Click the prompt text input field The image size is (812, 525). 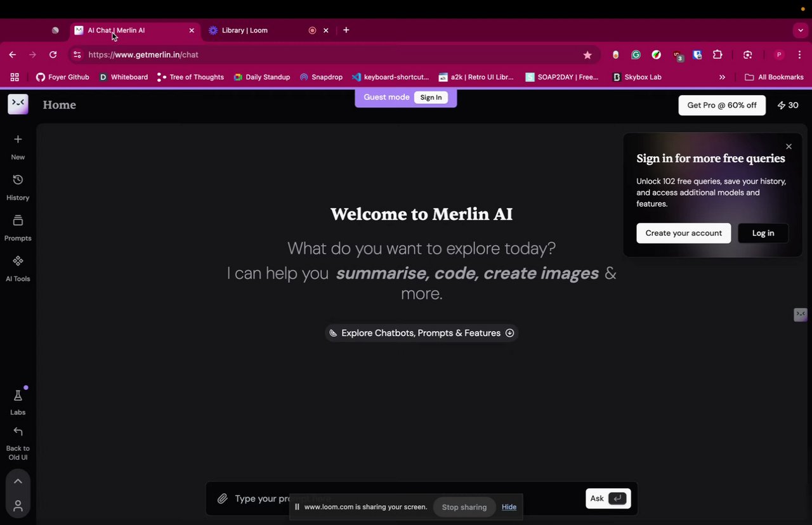(406, 498)
